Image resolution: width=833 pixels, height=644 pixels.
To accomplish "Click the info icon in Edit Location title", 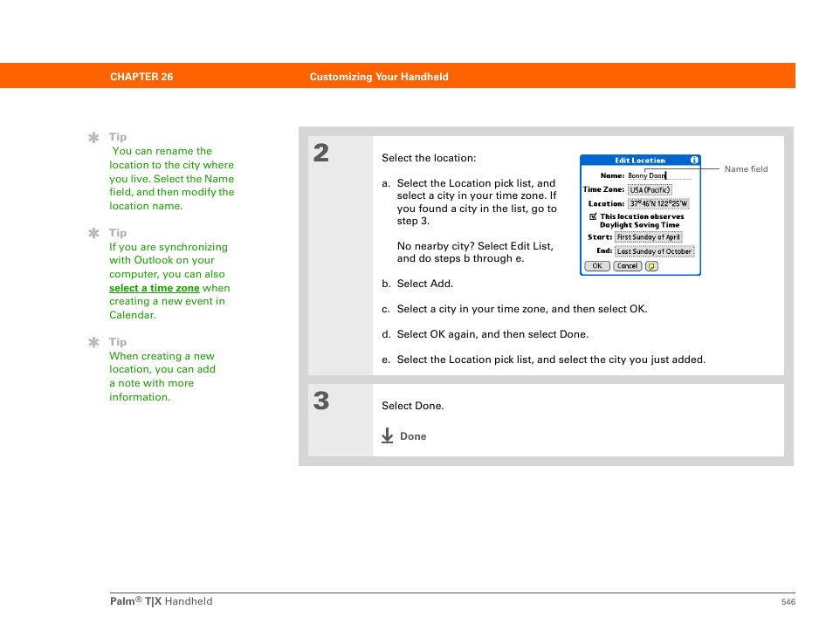I will click(x=694, y=160).
